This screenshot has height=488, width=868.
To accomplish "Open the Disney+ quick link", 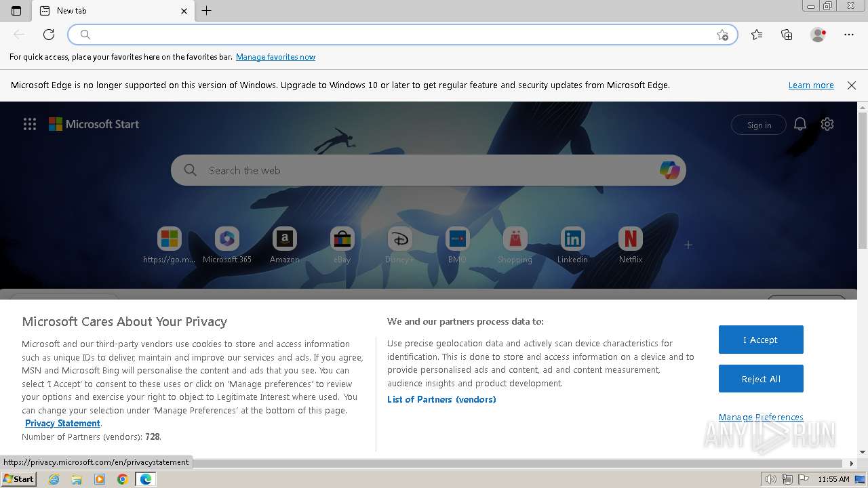I will click(x=400, y=245).
